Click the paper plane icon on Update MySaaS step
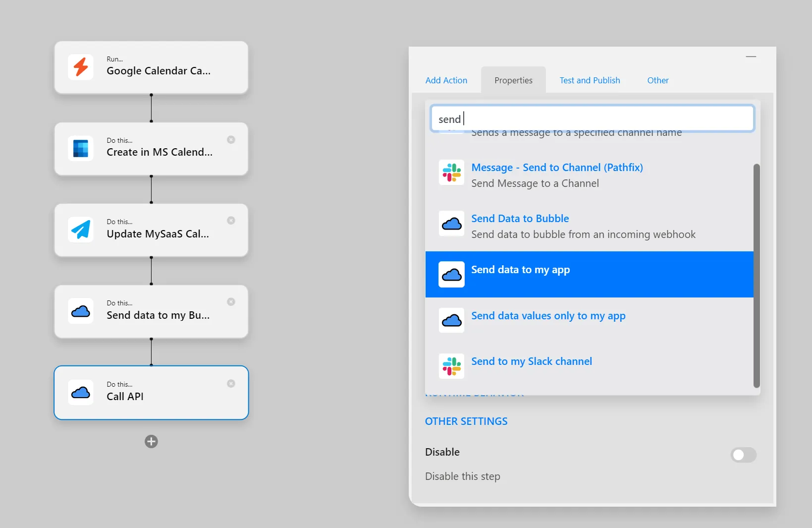 point(81,230)
